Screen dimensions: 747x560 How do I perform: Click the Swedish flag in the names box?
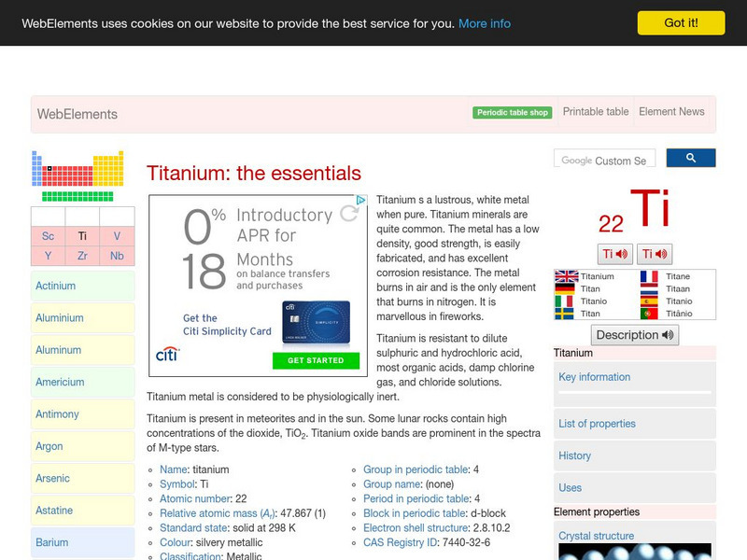(565, 314)
